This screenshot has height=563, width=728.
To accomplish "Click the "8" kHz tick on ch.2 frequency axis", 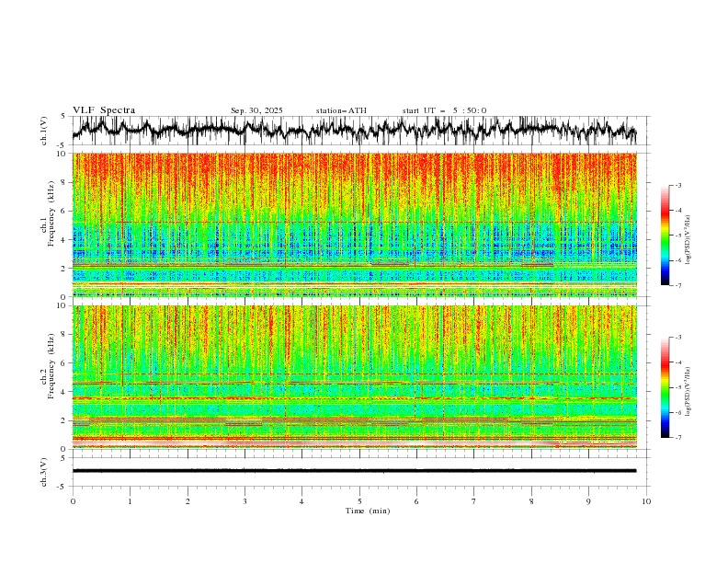I will pyautogui.click(x=65, y=334).
